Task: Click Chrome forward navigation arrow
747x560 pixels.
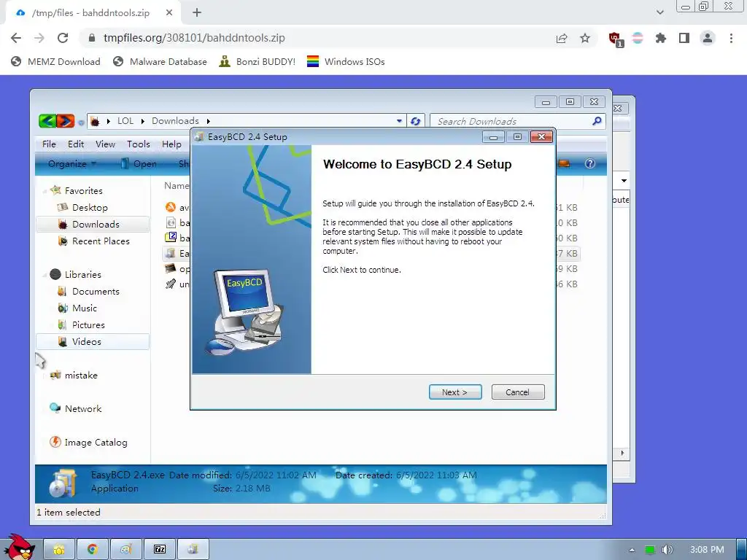Action: pyautogui.click(x=39, y=38)
